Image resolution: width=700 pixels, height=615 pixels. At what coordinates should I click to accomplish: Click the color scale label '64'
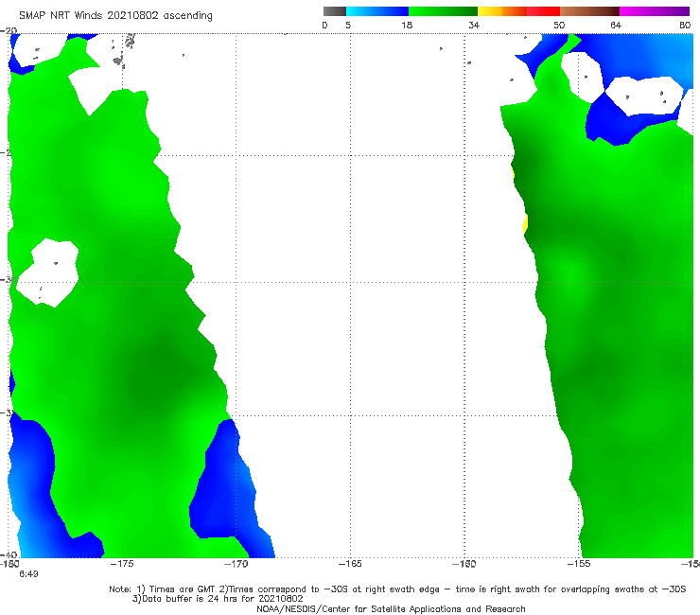[616, 26]
